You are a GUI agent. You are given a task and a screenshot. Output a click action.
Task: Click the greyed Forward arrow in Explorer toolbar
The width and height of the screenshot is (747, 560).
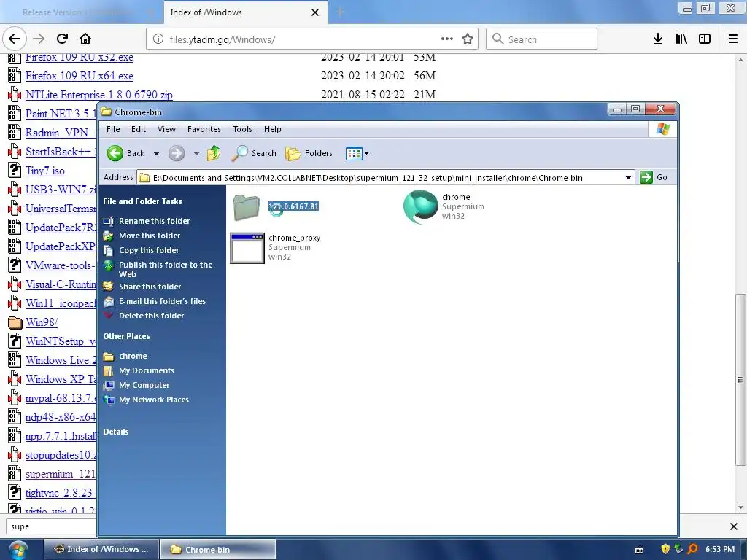tap(177, 153)
